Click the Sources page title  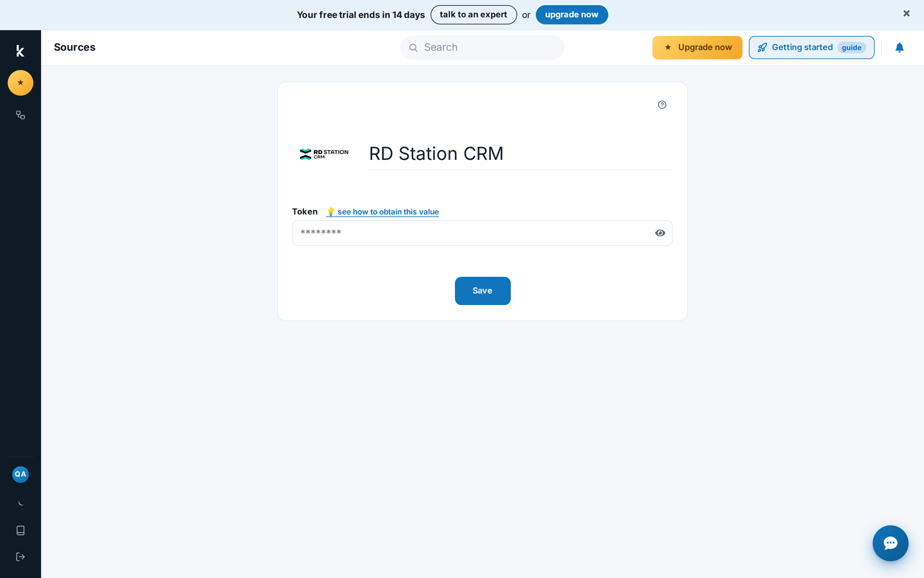coord(74,48)
